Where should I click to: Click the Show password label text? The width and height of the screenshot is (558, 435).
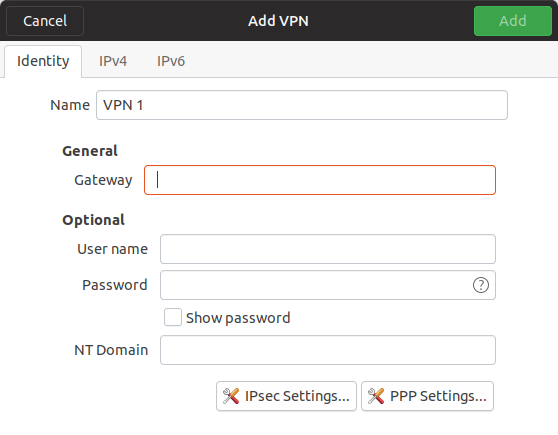[x=238, y=318]
